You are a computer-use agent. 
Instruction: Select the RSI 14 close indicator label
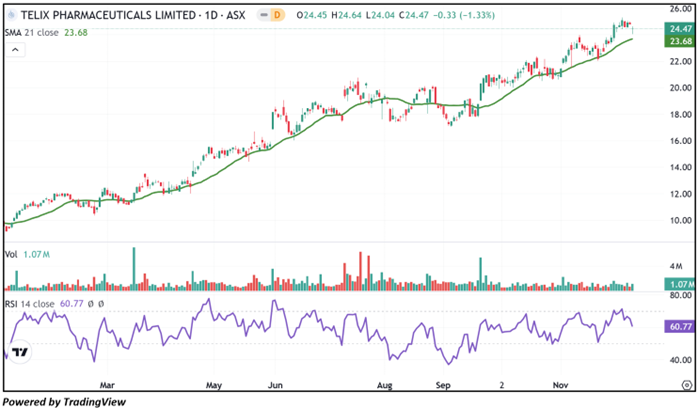[x=29, y=304]
